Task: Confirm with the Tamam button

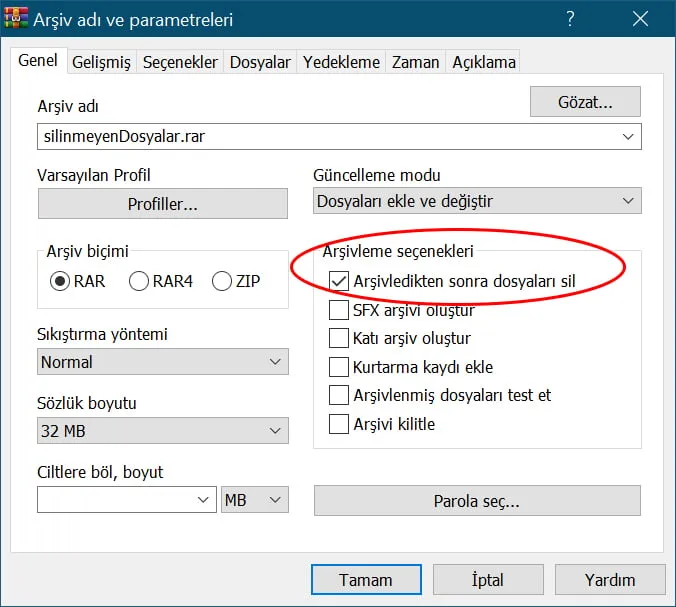Action: click(x=366, y=579)
